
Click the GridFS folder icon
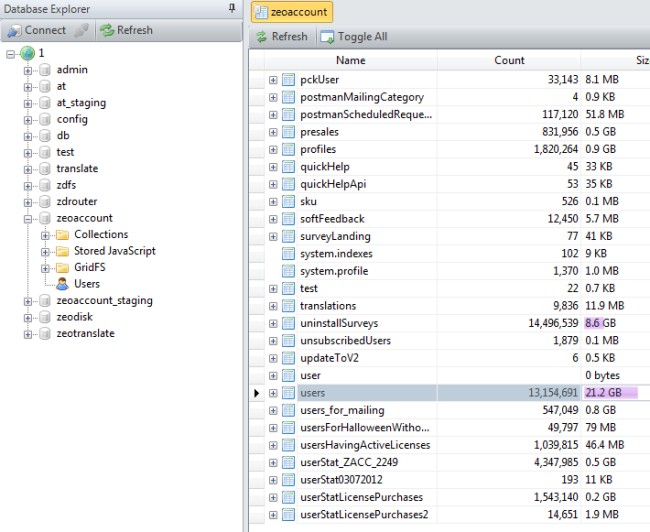(62, 267)
